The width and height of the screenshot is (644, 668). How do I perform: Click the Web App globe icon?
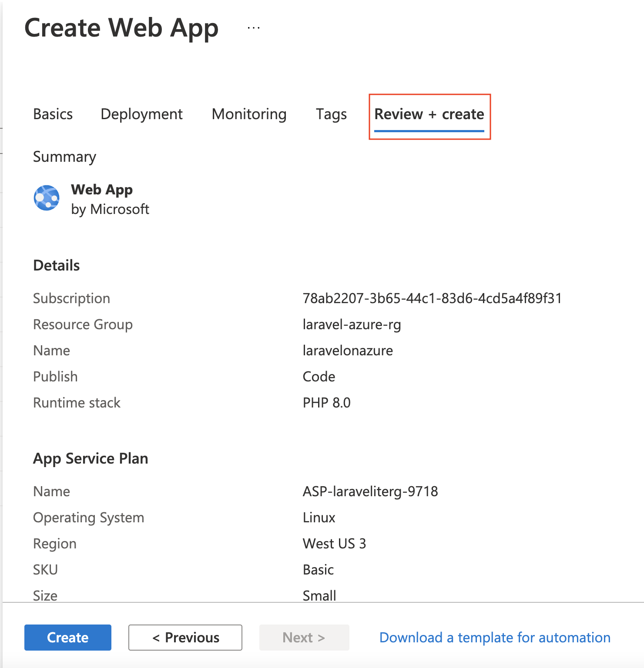47,198
